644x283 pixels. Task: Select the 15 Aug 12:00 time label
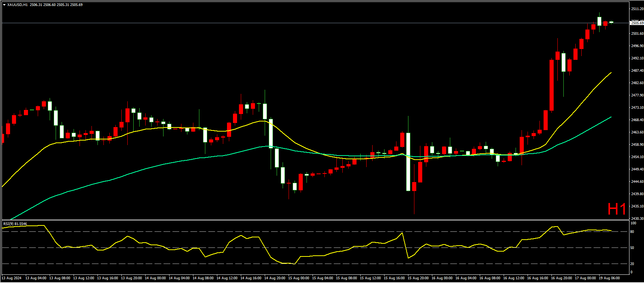point(370,278)
